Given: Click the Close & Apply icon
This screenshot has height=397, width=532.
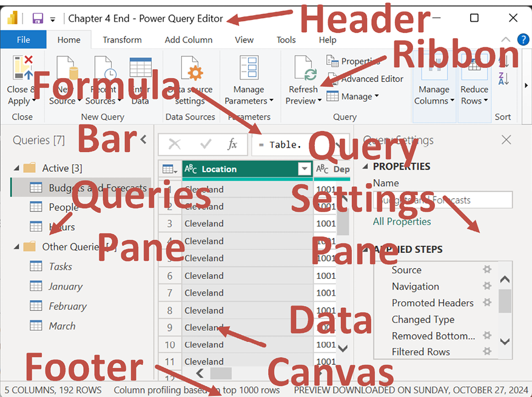Looking at the screenshot, I should 22,68.
